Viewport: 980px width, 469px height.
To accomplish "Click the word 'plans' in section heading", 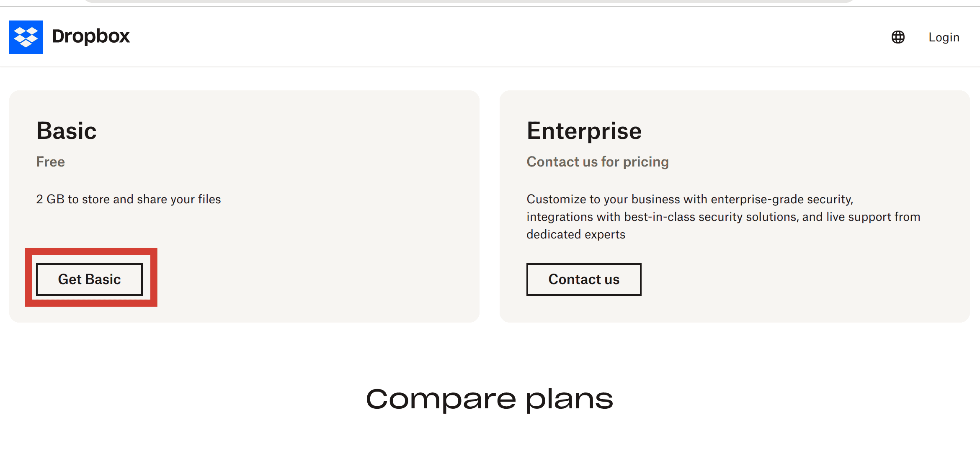I will 570,400.
